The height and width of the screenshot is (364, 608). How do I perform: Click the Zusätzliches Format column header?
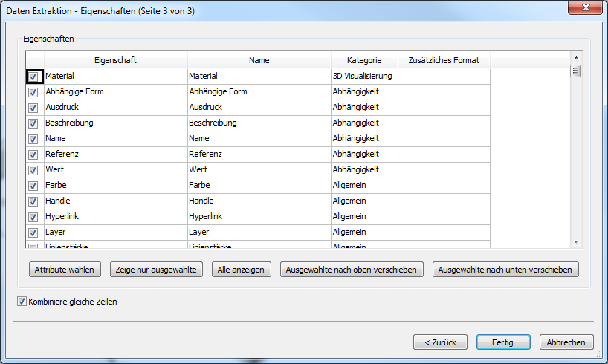point(444,60)
